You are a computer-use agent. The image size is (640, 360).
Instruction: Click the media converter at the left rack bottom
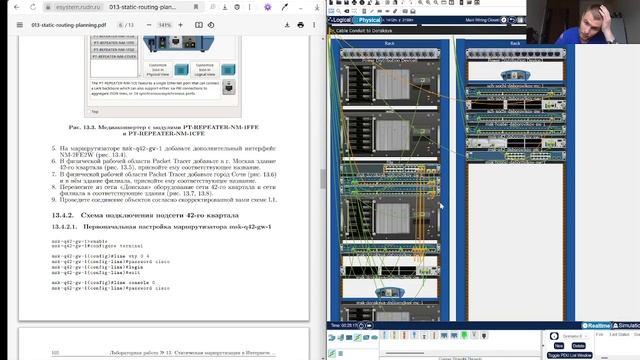tap(389, 292)
